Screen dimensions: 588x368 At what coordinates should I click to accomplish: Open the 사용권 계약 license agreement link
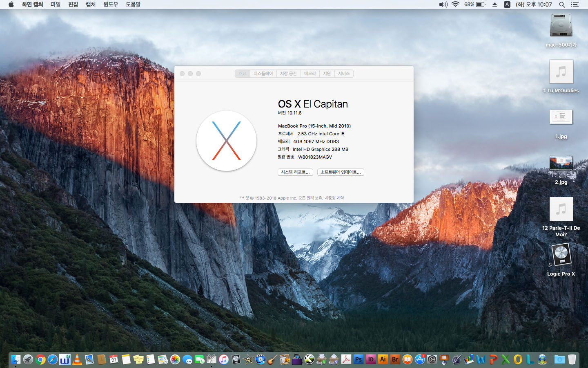pyautogui.click(x=334, y=198)
